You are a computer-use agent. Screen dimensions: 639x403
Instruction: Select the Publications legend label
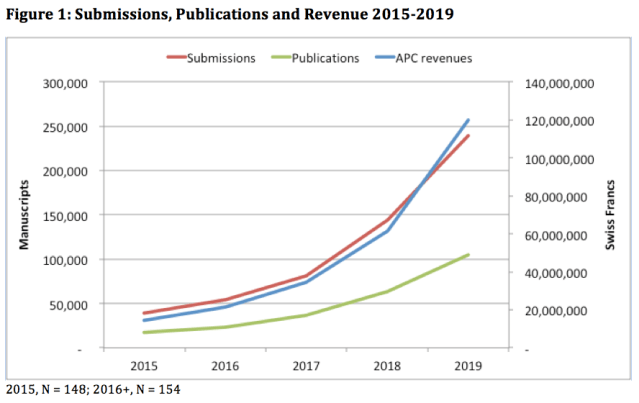point(323,58)
